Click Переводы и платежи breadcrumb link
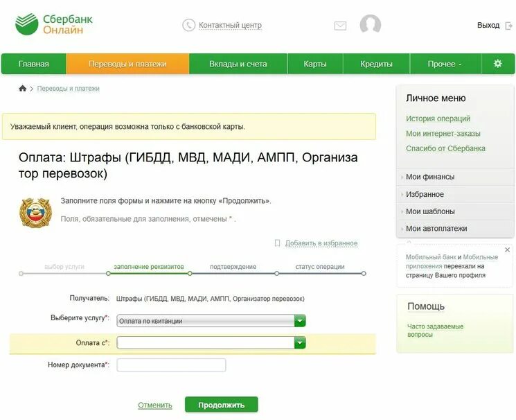 click(x=68, y=89)
